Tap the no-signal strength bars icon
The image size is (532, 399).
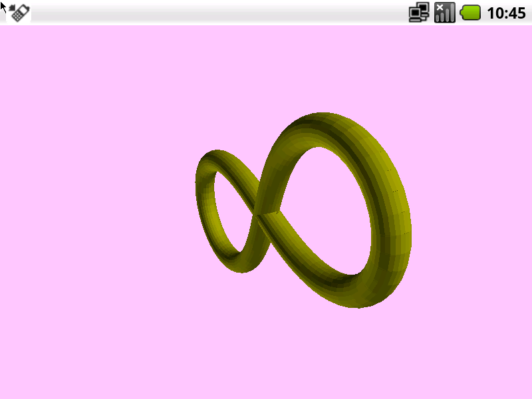[x=444, y=13]
